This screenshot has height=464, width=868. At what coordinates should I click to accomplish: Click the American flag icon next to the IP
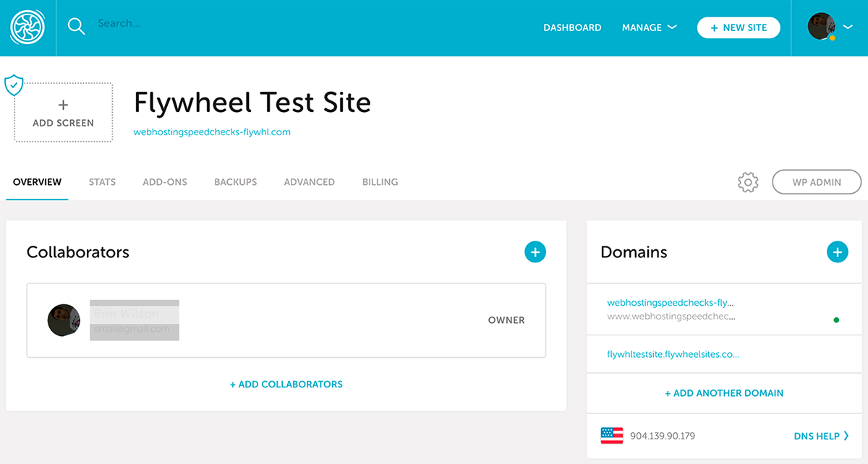click(611, 435)
